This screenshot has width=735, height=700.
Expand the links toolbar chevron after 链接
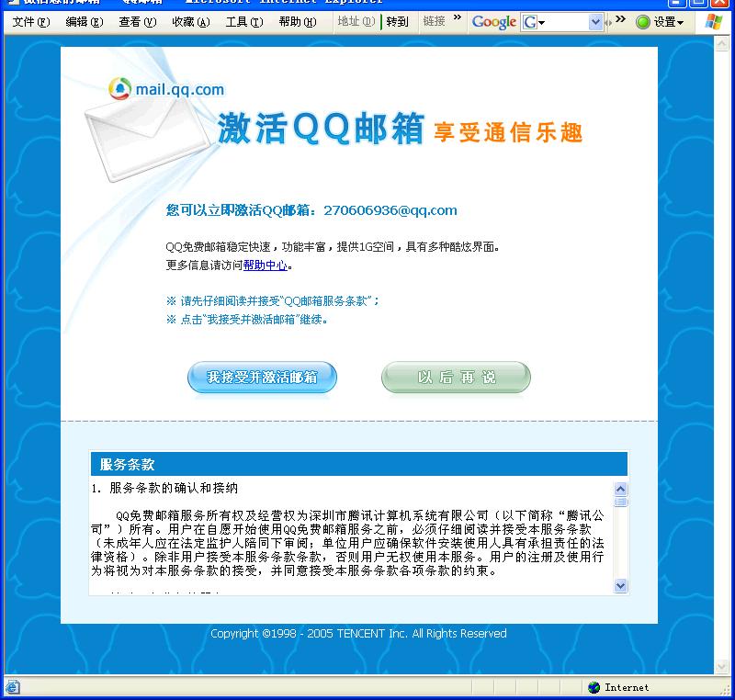(x=458, y=18)
